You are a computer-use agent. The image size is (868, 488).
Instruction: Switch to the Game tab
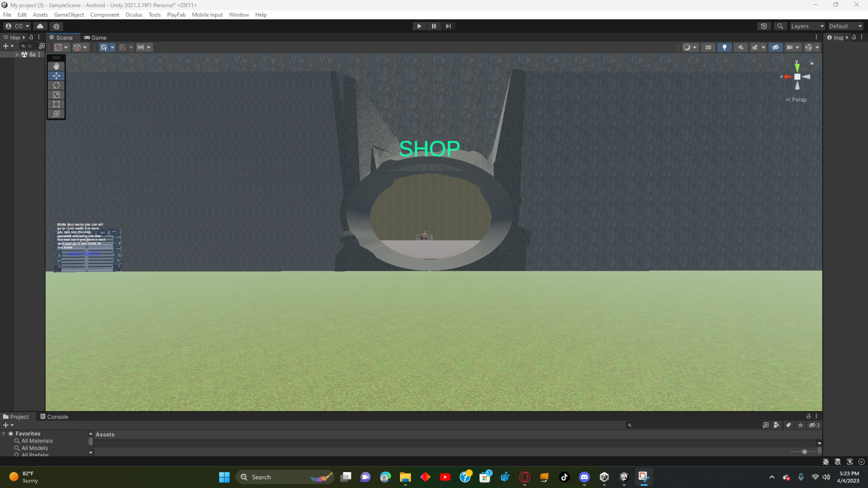tap(95, 38)
